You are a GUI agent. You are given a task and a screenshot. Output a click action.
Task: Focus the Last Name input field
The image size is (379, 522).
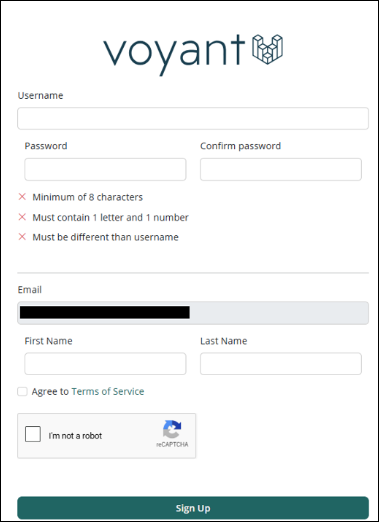point(281,364)
